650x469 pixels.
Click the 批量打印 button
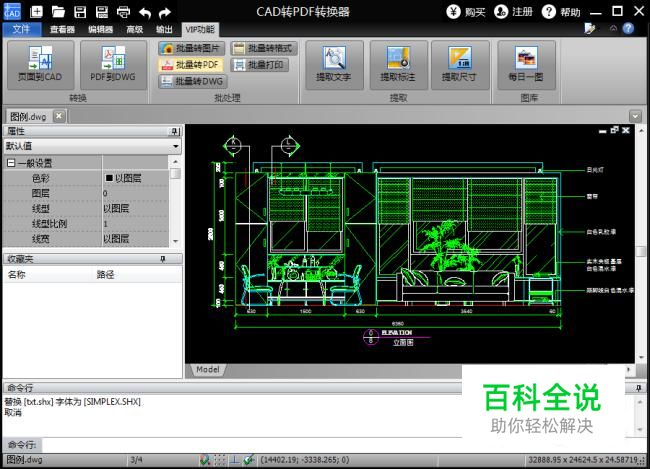pyautogui.click(x=261, y=64)
